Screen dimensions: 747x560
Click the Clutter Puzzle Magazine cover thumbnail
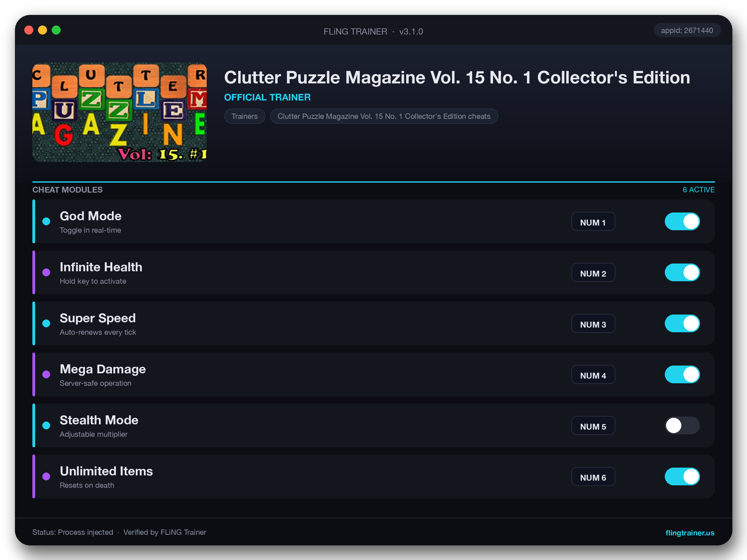(120, 112)
